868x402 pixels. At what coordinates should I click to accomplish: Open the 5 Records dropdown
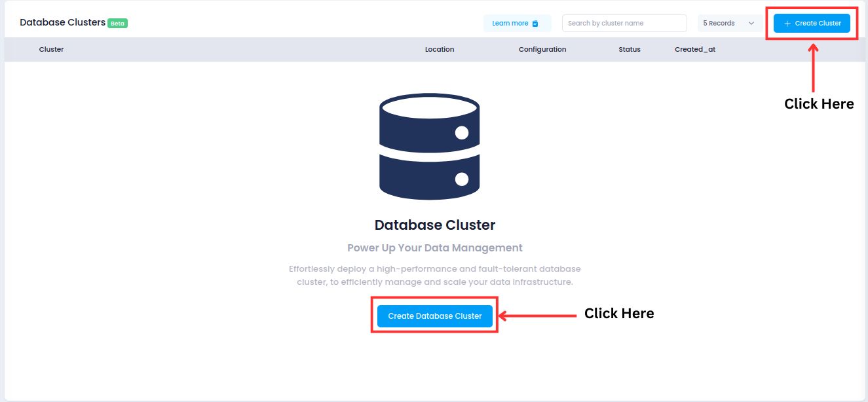click(728, 23)
